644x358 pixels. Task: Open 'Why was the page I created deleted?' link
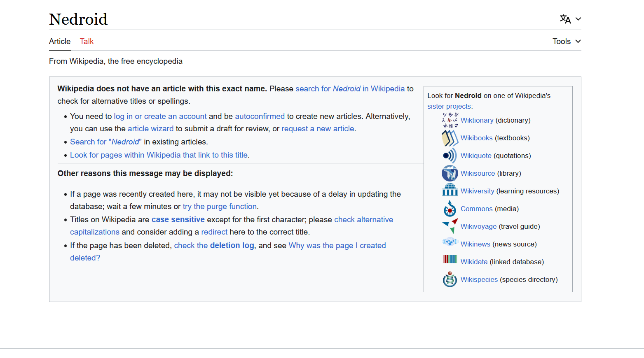click(337, 245)
